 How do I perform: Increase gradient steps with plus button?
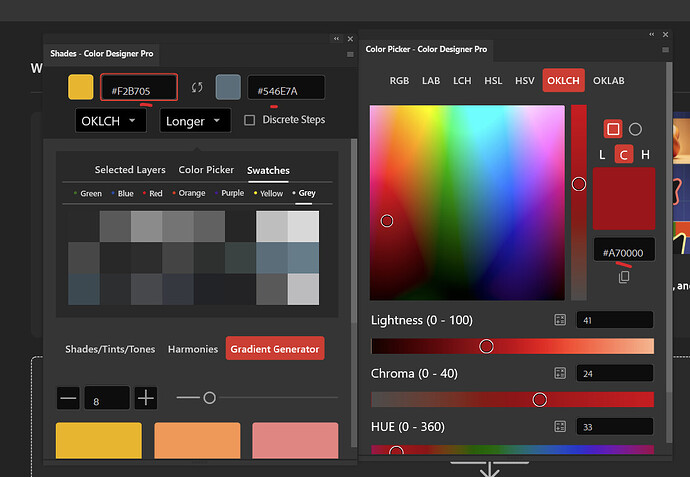coord(146,398)
